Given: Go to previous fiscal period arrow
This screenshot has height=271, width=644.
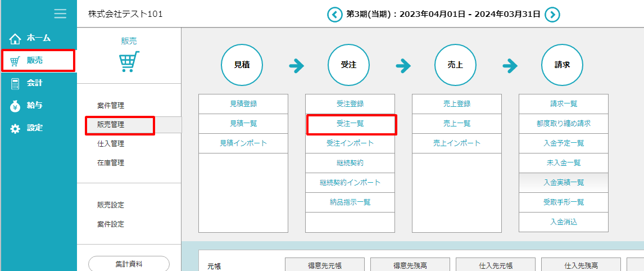Looking at the screenshot, I should click(x=335, y=14).
